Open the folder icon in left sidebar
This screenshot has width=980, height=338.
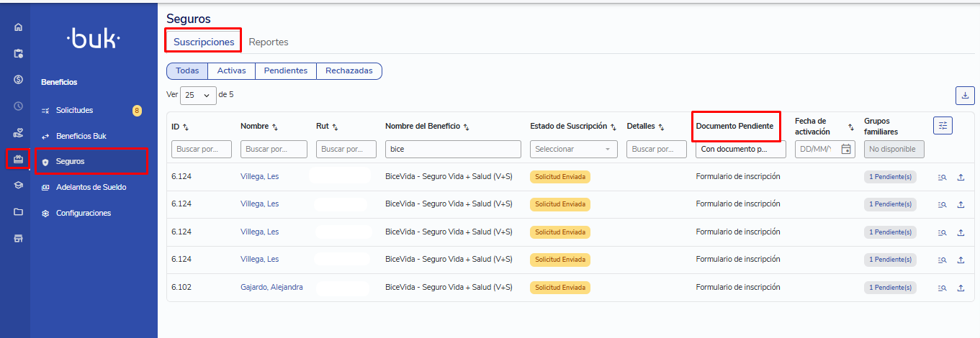19,212
